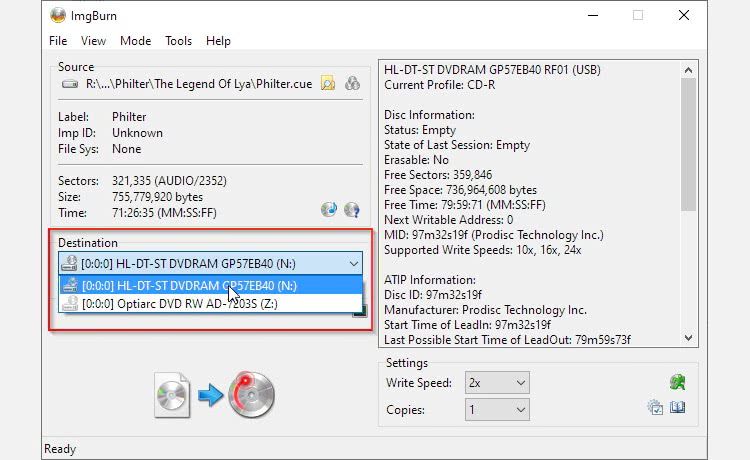The height and width of the screenshot is (460, 750).
Task: Expand the Destination drive dropdown arrow
Action: click(x=353, y=263)
